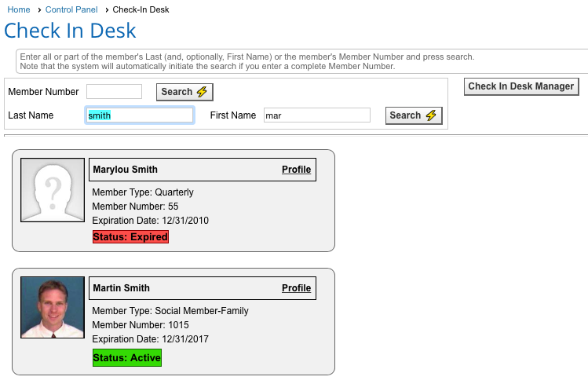View Martin Smith's Profile link
Screen dimensions: 588x384
coord(296,288)
